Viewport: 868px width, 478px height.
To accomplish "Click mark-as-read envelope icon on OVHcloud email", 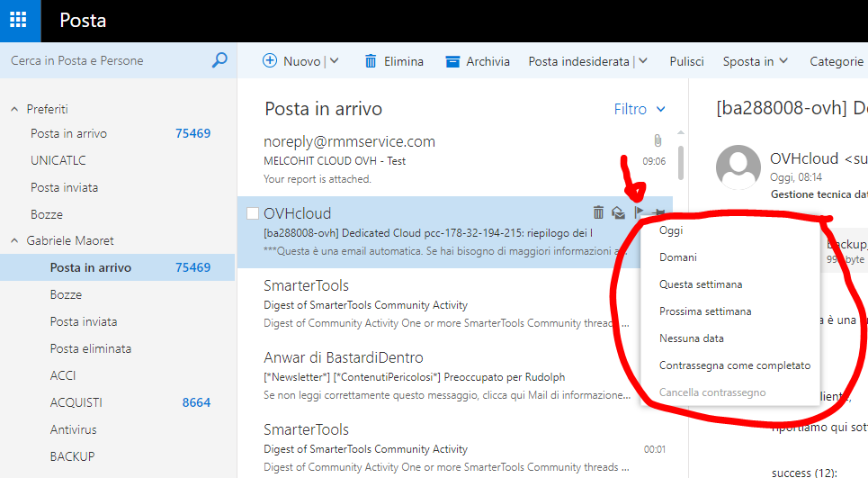I will (619, 213).
